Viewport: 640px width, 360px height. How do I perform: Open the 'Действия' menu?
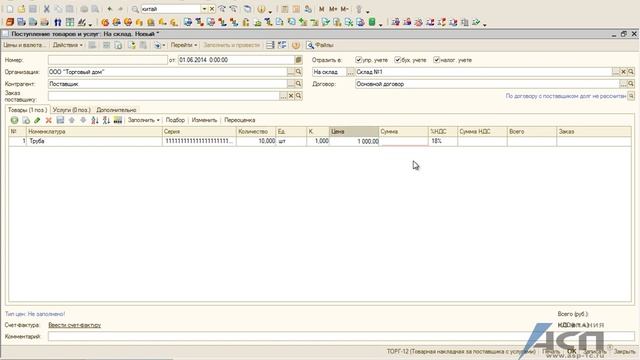[x=67, y=45]
